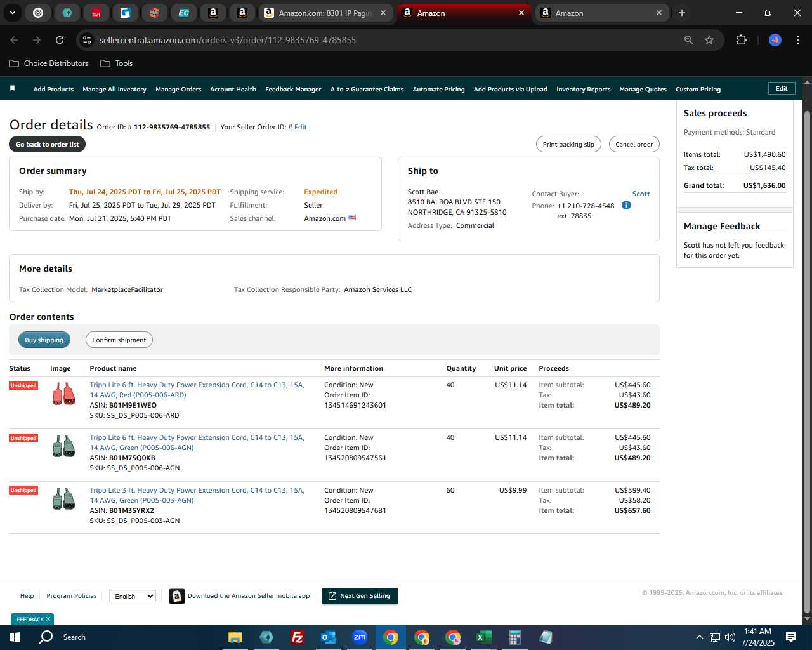812x650 pixels.
Task: Open Outlook from the taskbar
Action: [329, 637]
